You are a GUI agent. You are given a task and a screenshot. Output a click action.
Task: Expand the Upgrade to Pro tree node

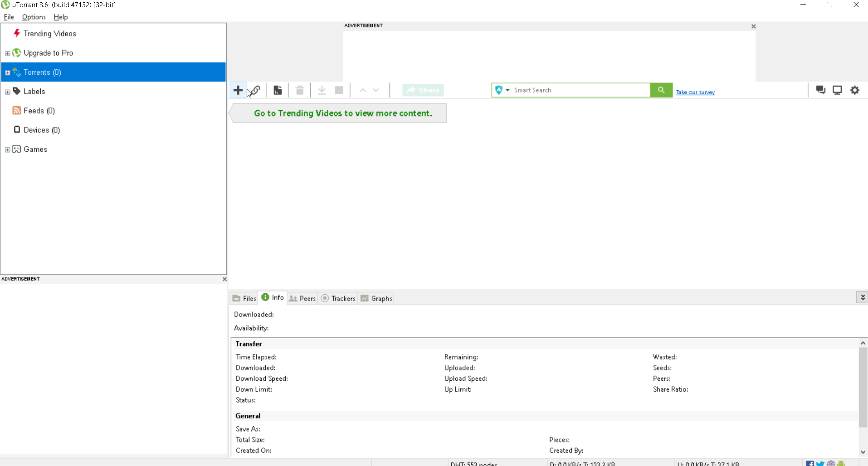(7, 53)
